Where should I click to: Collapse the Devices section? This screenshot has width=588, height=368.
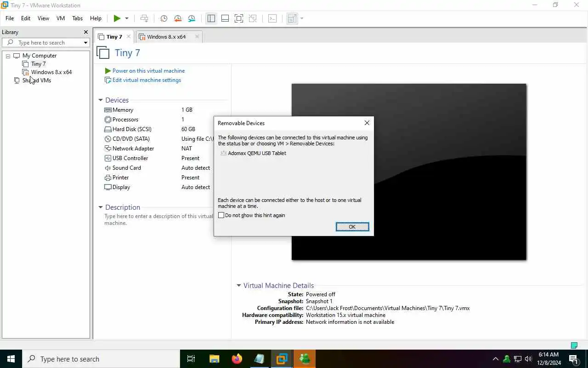(101, 100)
